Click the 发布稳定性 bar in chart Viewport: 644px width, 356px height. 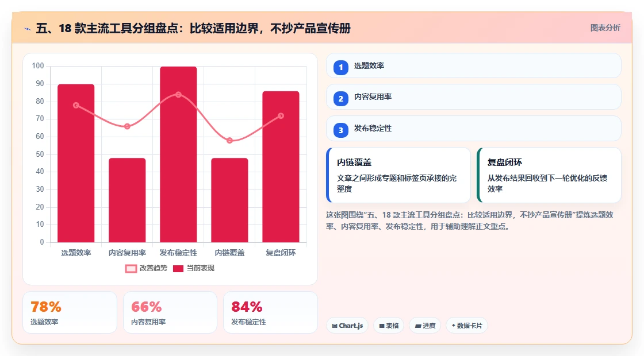(x=178, y=154)
